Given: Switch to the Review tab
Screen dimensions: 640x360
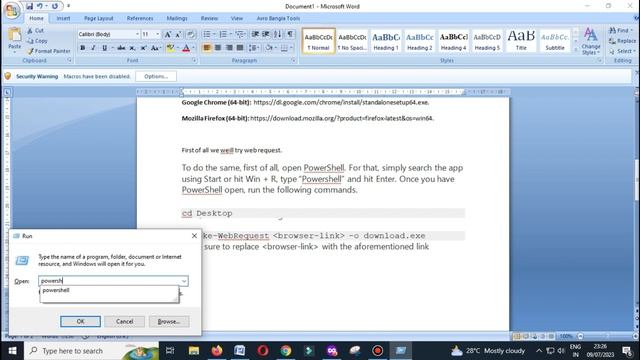Looking at the screenshot, I should pyautogui.click(x=209, y=18).
